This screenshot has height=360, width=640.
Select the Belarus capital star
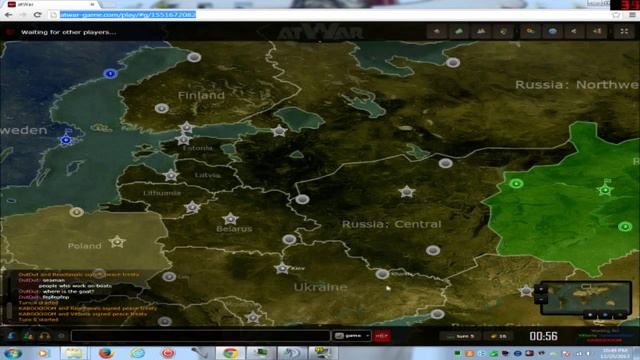(231, 219)
